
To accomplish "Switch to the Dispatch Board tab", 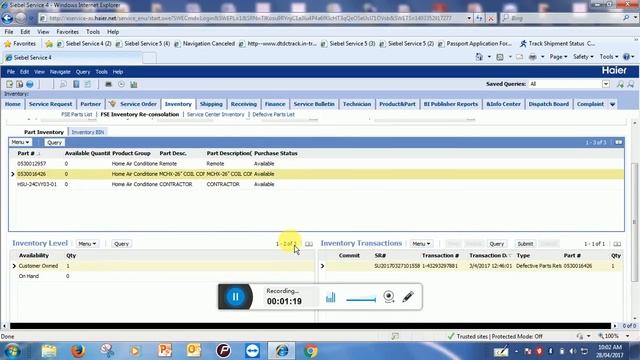I will 549,104.
